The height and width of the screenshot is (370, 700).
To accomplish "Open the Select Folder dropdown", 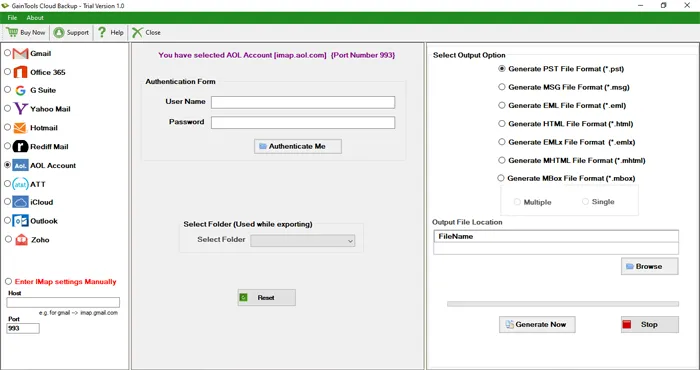I will [x=303, y=241].
